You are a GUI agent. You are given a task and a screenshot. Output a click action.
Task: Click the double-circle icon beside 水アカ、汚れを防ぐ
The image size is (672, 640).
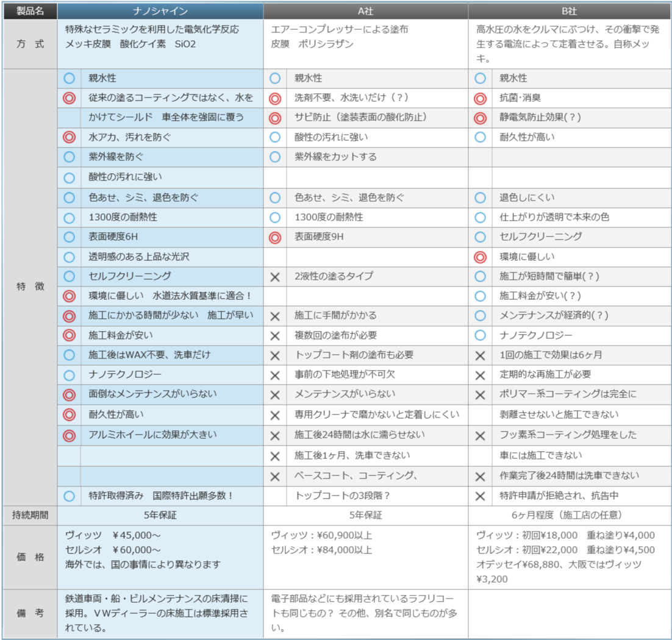[x=69, y=137]
